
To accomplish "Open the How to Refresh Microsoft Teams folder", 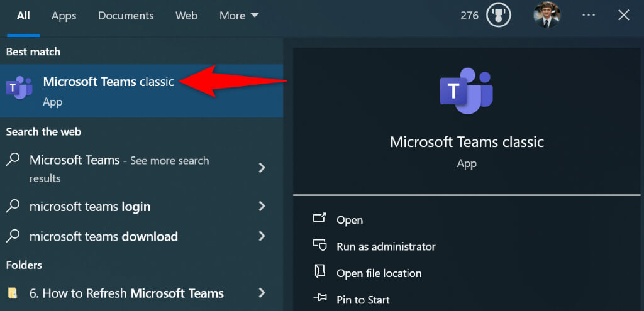I will click(x=126, y=293).
